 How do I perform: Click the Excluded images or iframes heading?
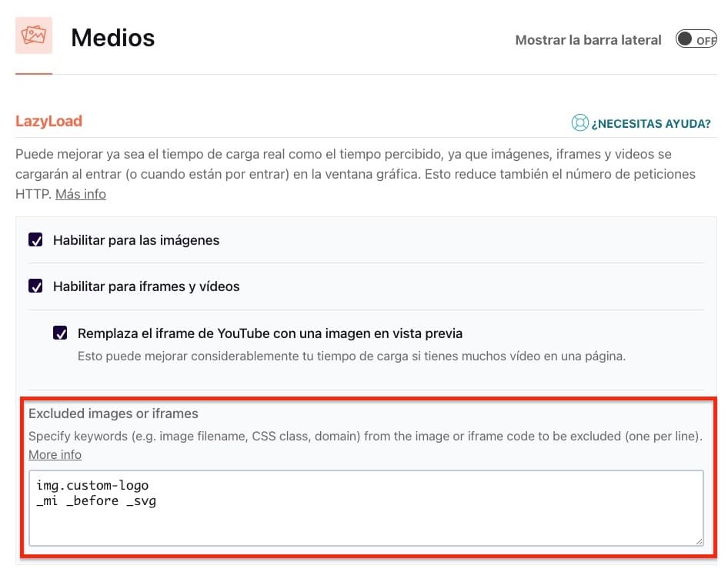tap(113, 413)
